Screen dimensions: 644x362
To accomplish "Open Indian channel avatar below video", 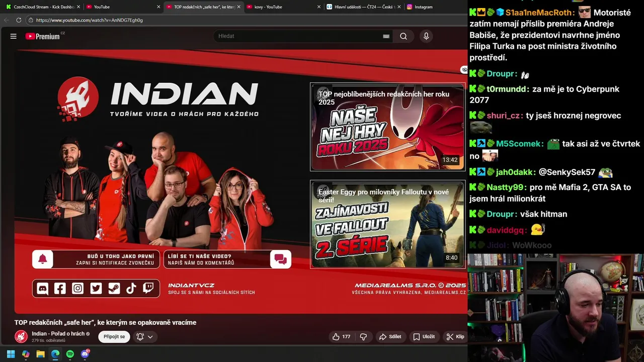I will pos(21,336).
